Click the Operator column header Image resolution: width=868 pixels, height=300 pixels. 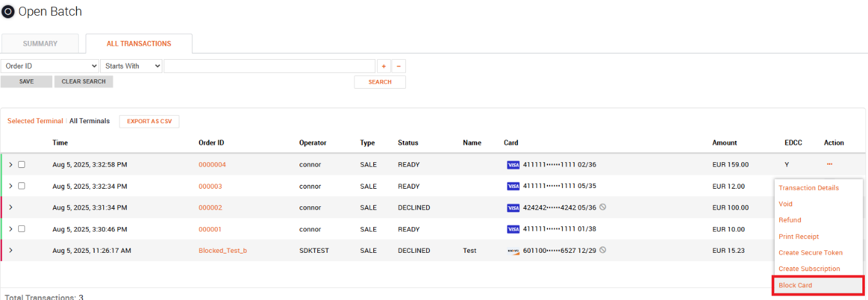click(313, 143)
